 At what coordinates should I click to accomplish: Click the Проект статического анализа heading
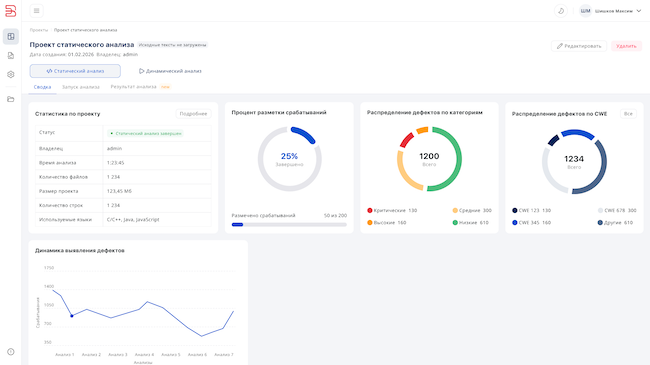82,45
